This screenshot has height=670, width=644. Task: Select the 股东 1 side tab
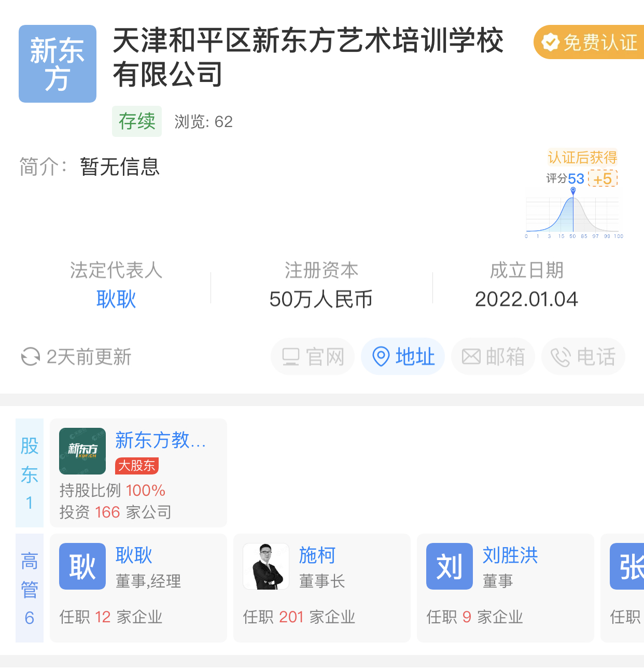point(30,473)
